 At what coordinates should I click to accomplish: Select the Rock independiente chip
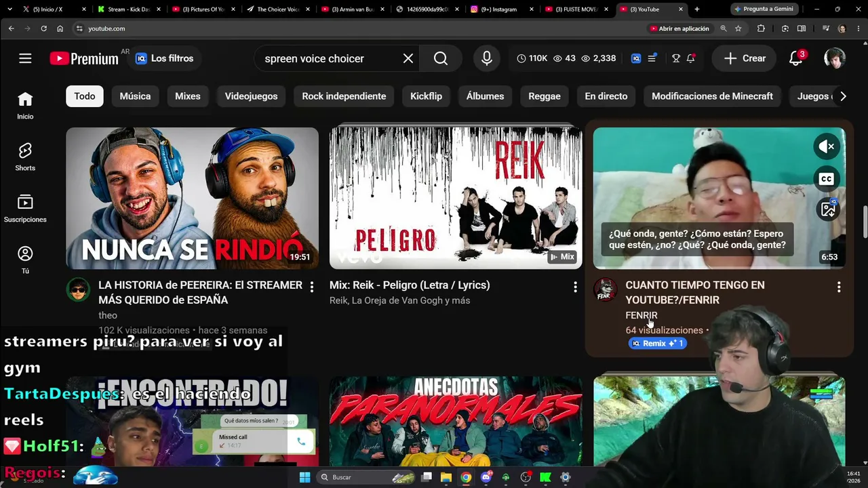click(x=344, y=96)
